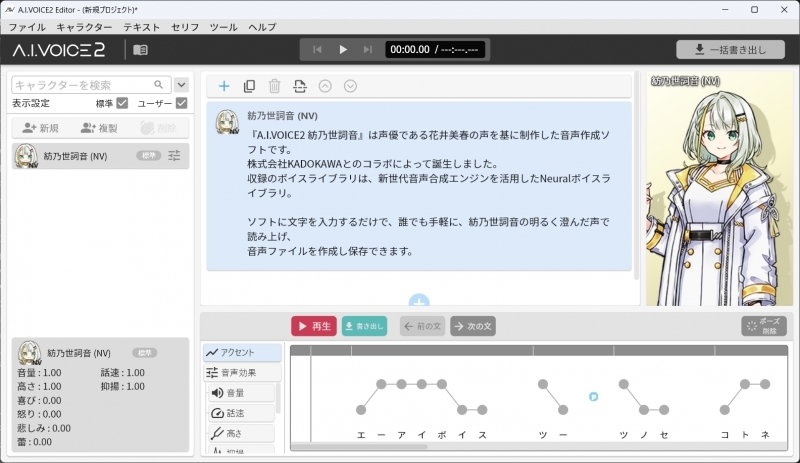Click the accent editor horizontal scrollbar
This screenshot has width=800, height=463.
[360, 447]
